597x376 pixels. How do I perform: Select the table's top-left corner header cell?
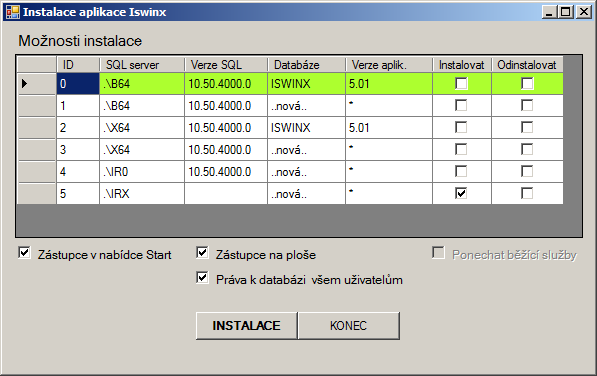pyautogui.click(x=37, y=65)
